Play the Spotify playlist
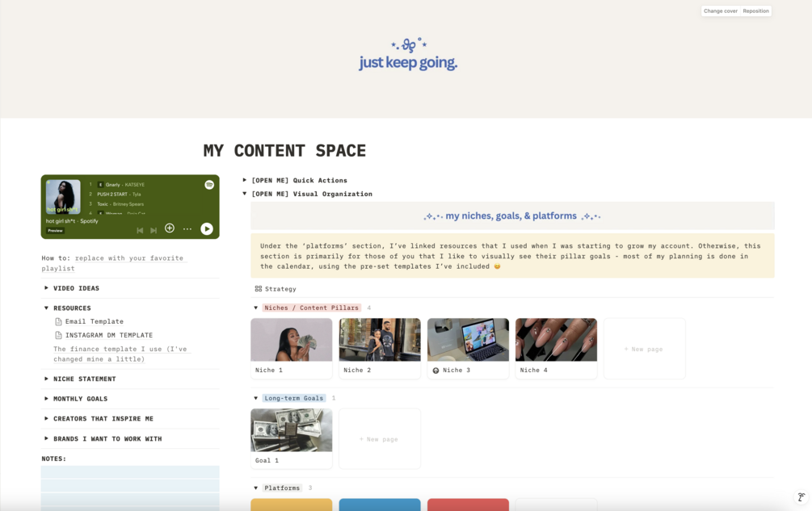Image resolution: width=812 pixels, height=511 pixels. 207,228
